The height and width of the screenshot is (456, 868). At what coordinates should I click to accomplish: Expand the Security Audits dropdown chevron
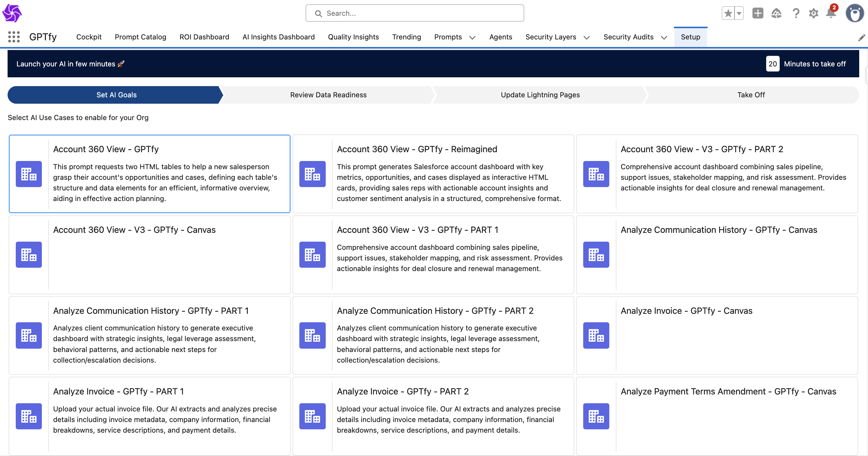(x=664, y=37)
